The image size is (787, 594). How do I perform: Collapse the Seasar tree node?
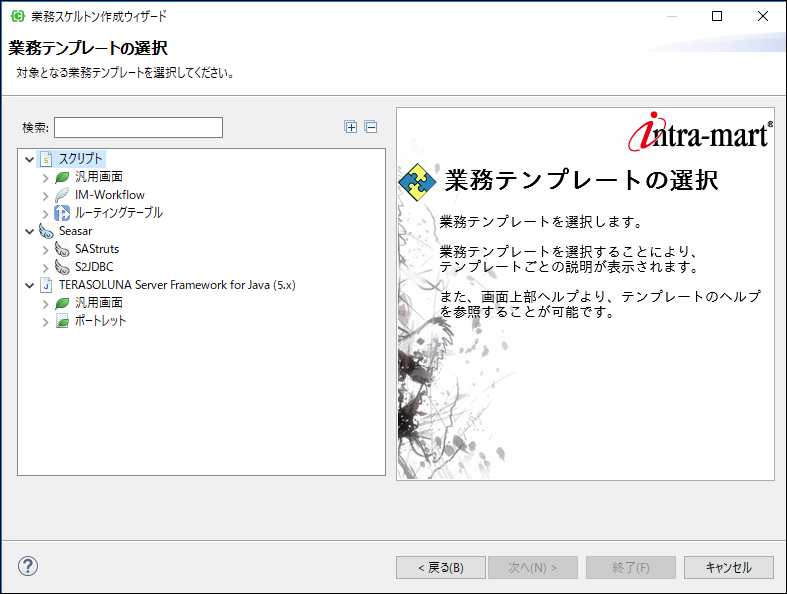(30, 231)
